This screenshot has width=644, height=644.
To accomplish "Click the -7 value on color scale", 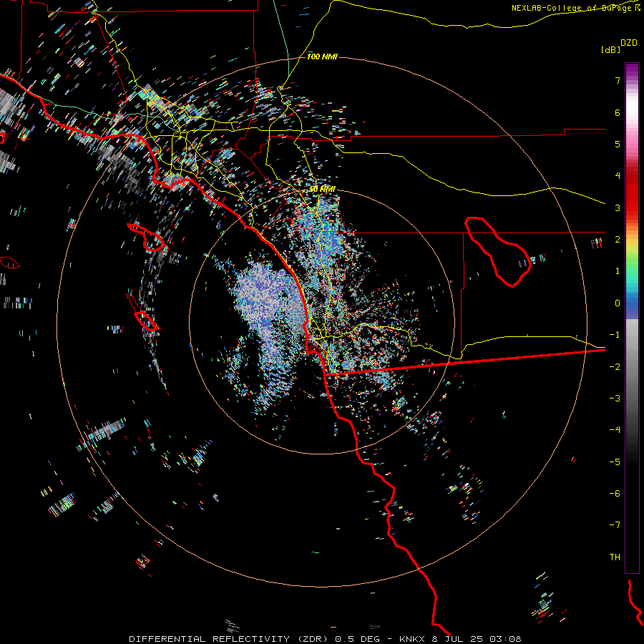I will click(x=615, y=525).
